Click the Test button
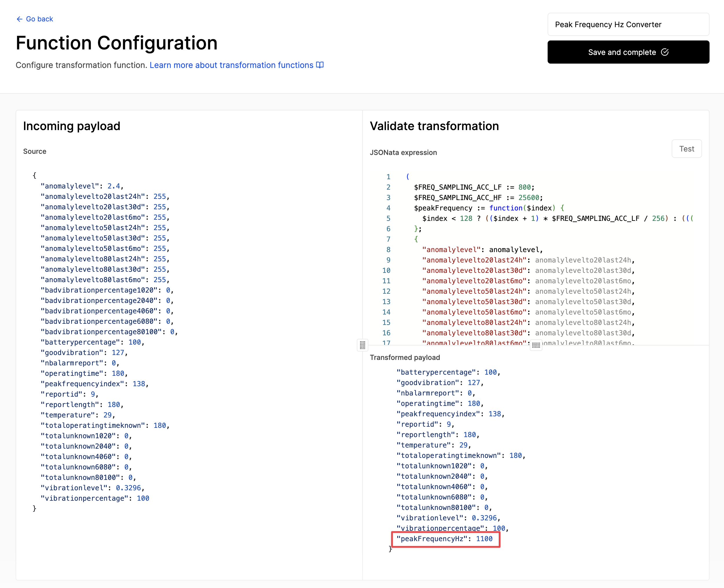The height and width of the screenshot is (588, 724). pyautogui.click(x=686, y=148)
